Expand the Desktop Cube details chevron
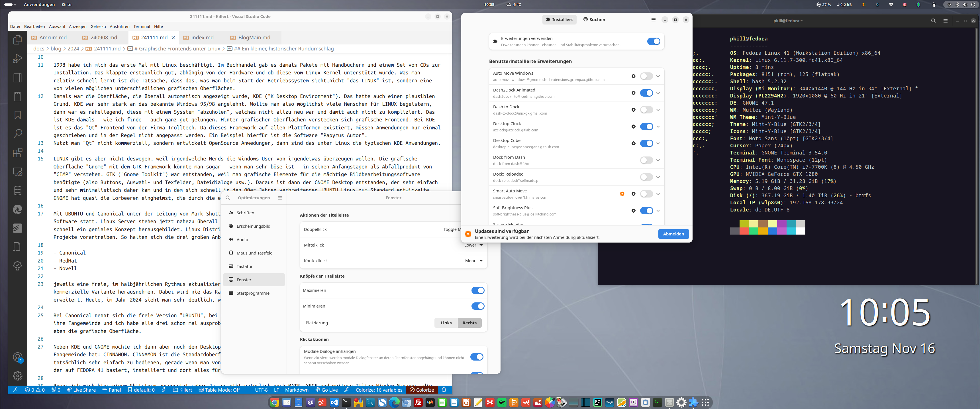 tap(658, 143)
